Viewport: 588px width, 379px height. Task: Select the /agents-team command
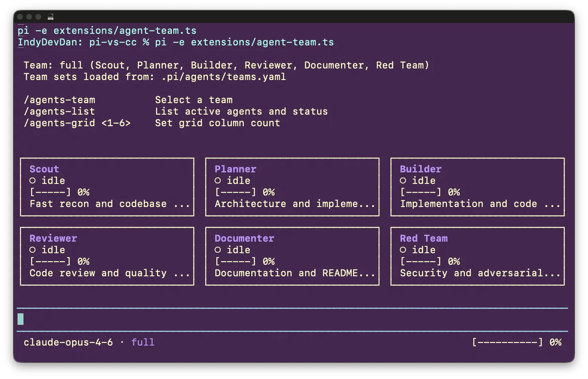(60, 100)
